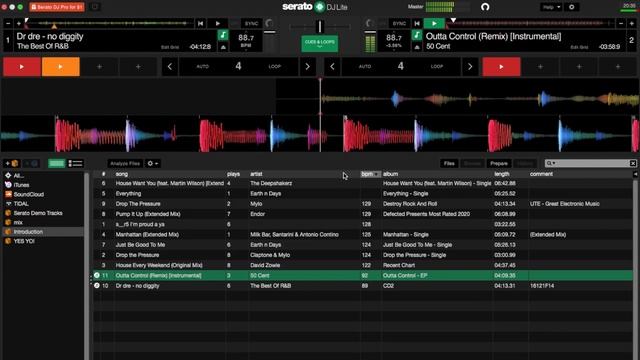Switch to the detailed list view icon

pos(75,163)
